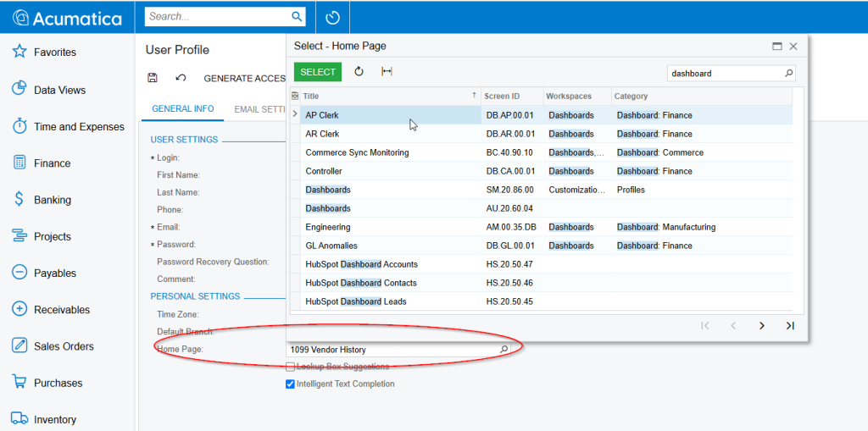868x431 pixels.
Task: Open the Sales Orders workspace
Action: coord(53,346)
